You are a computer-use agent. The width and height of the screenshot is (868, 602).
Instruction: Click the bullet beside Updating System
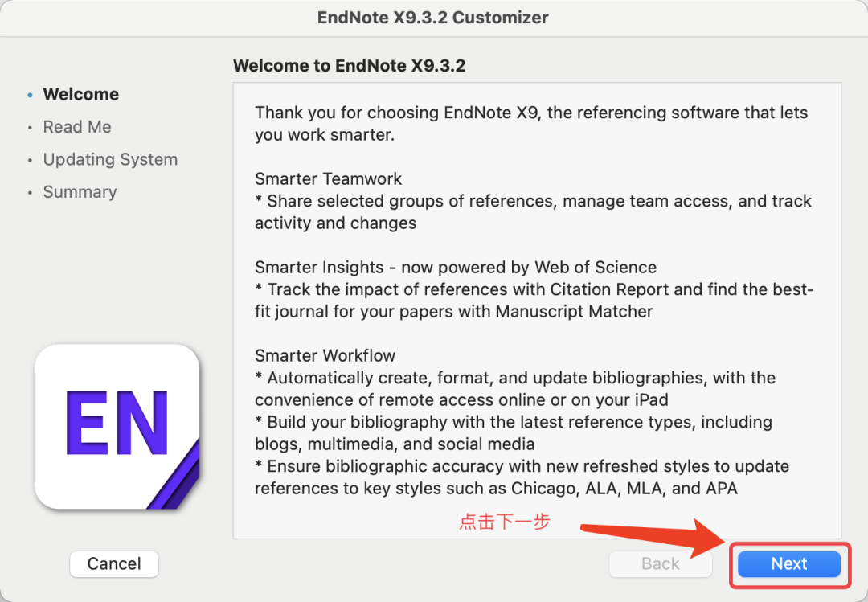(x=30, y=161)
